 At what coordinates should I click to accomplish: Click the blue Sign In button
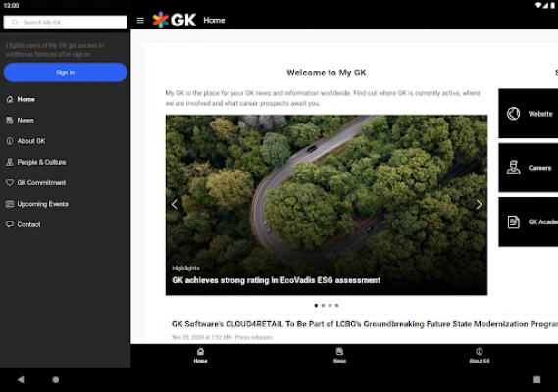pyautogui.click(x=65, y=73)
